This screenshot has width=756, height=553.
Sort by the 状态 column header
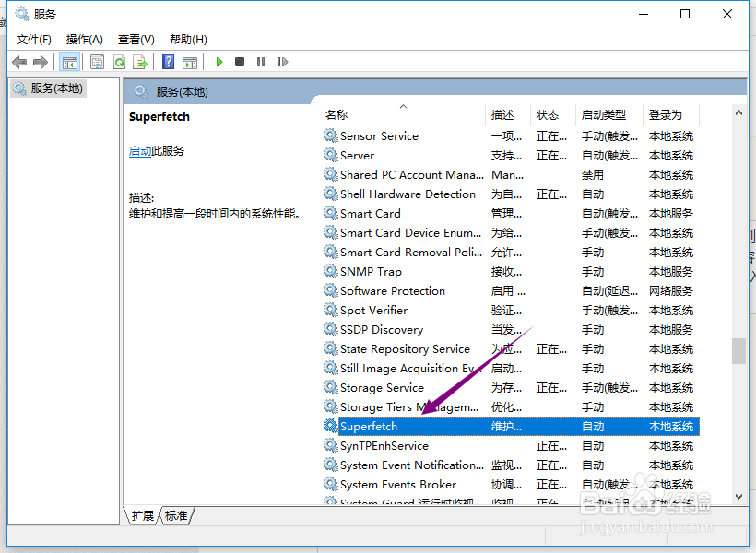point(553,114)
